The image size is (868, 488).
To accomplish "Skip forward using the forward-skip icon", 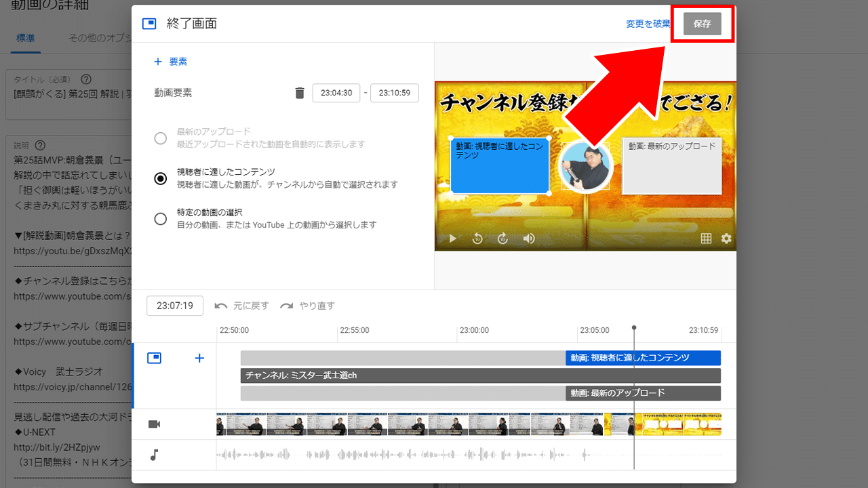I will pyautogui.click(x=502, y=239).
